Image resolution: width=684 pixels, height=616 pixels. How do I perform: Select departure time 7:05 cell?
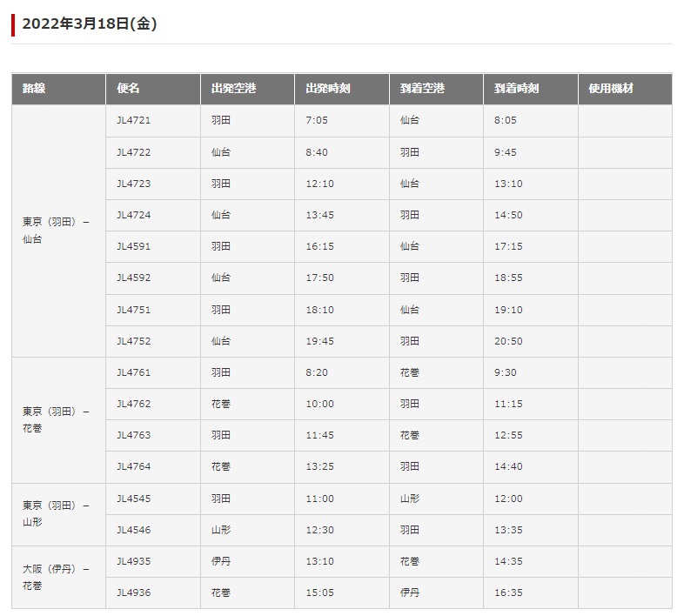(x=341, y=121)
